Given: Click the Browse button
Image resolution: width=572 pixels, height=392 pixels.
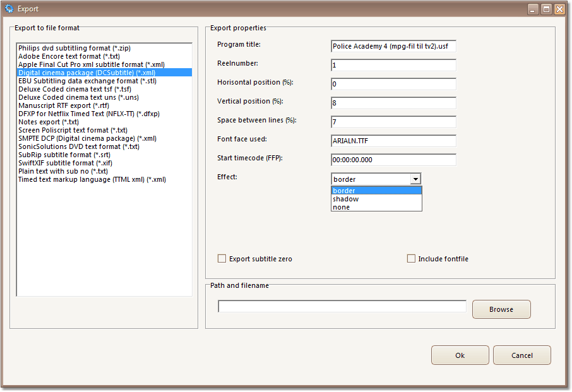Looking at the screenshot, I should point(501,309).
